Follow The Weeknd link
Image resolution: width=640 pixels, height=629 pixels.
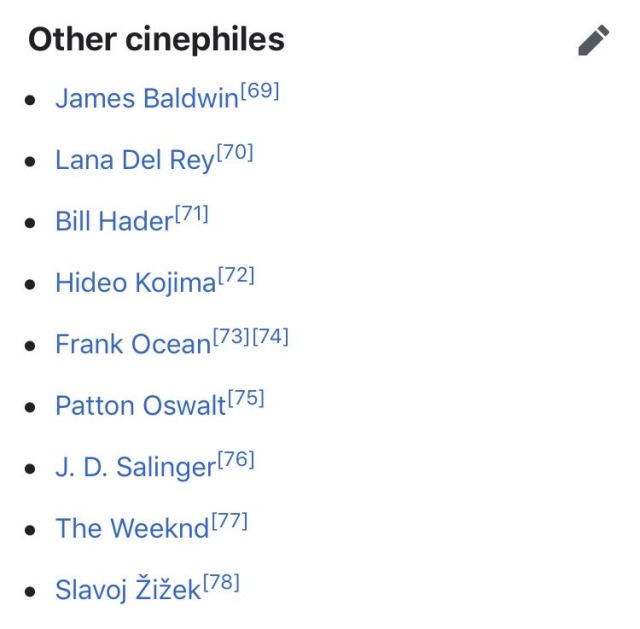[132, 528]
